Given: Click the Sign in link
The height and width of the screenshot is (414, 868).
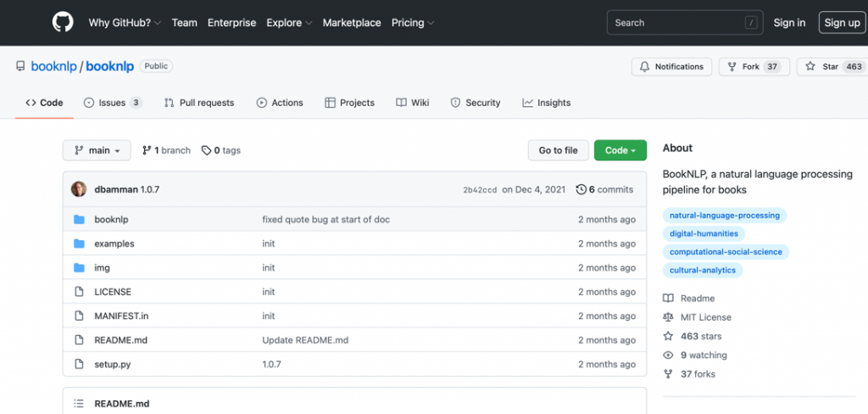Looking at the screenshot, I should pos(789,23).
